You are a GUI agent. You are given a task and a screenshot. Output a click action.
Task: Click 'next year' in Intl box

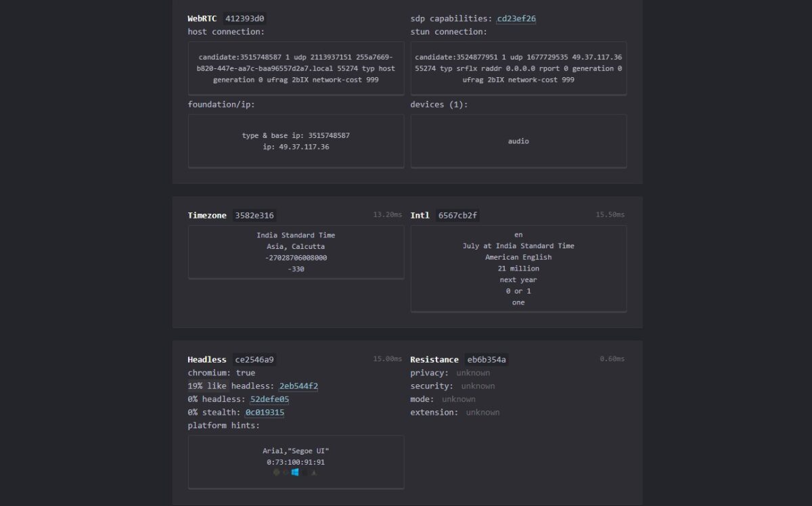coord(518,280)
